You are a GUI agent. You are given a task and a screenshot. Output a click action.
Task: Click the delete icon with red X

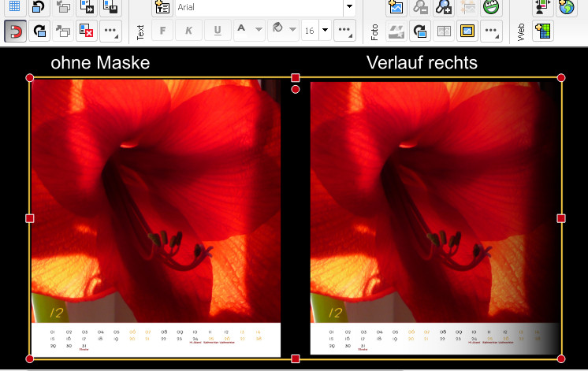87,31
